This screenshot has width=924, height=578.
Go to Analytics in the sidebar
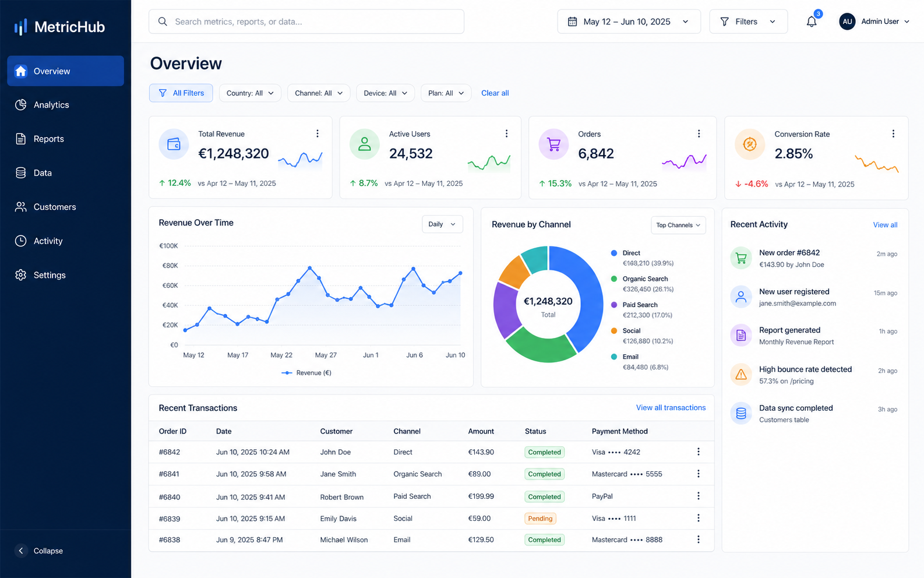click(x=65, y=105)
